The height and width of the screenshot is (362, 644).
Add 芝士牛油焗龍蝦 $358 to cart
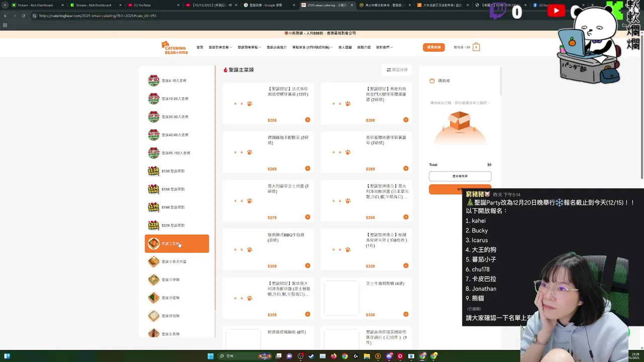tap(406, 314)
